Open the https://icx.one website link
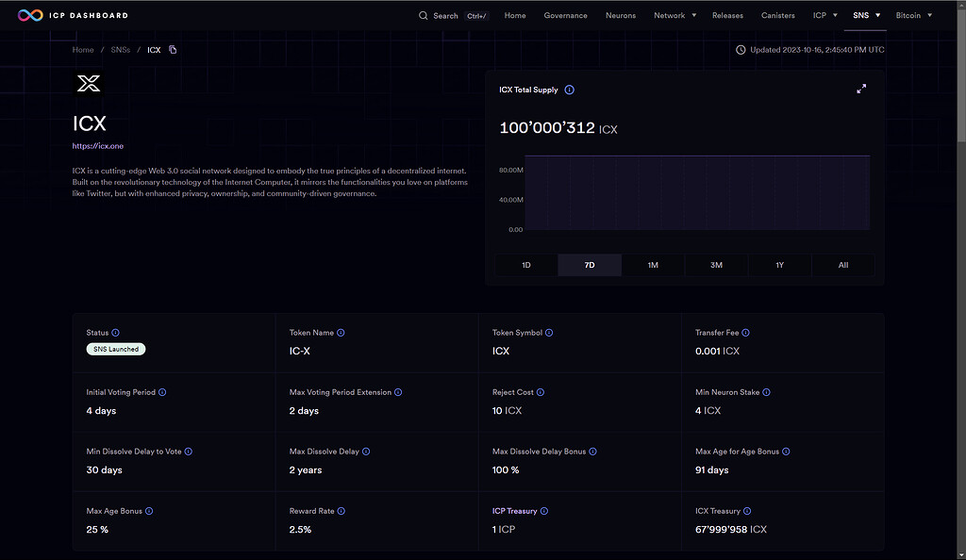966x560 pixels. click(97, 145)
